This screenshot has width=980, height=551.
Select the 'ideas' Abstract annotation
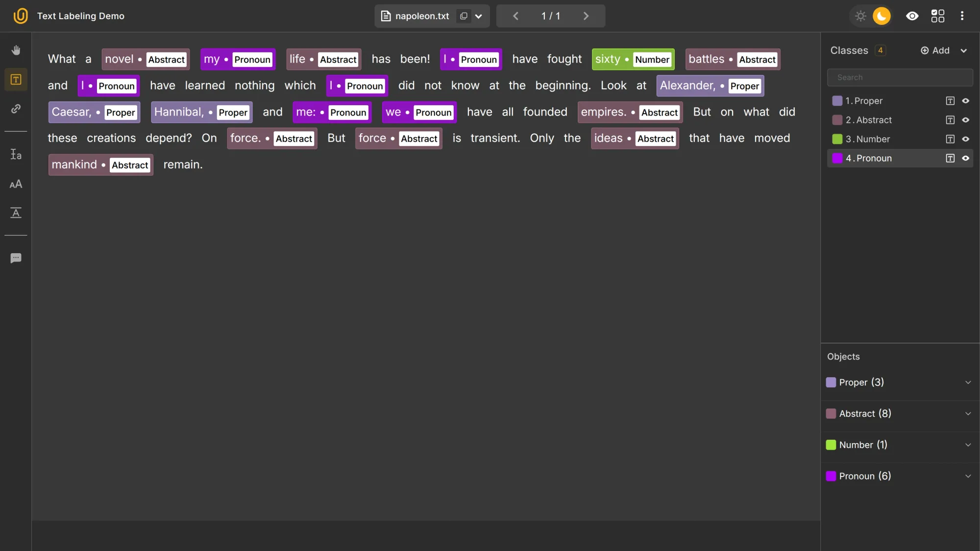pos(635,139)
